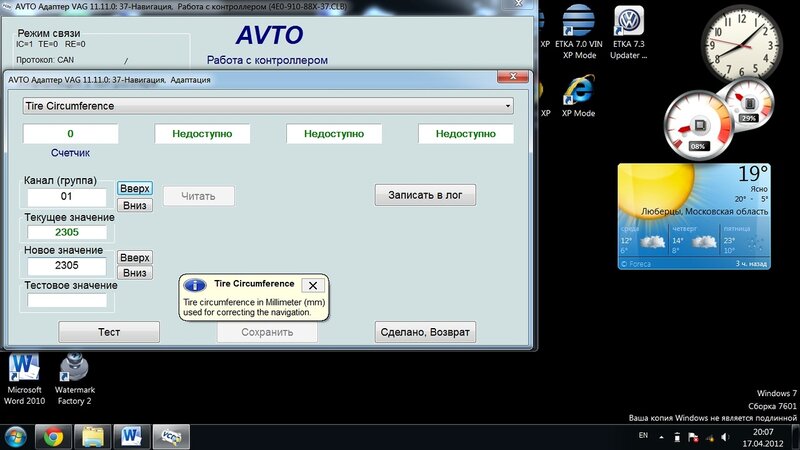Click the volume speaker tray icon
This screenshot has width=800, height=450.
[x=725, y=437]
